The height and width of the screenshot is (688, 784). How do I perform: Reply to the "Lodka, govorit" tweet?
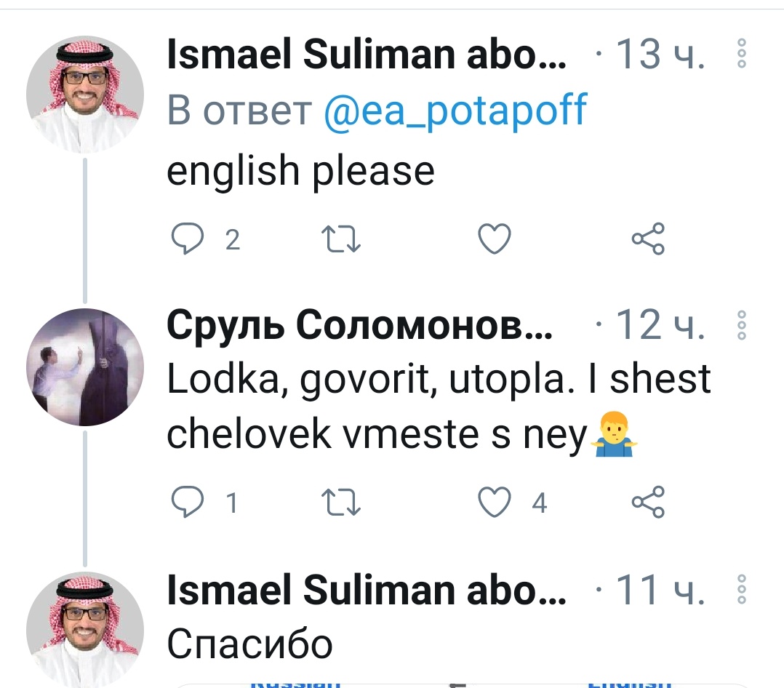tap(187, 502)
